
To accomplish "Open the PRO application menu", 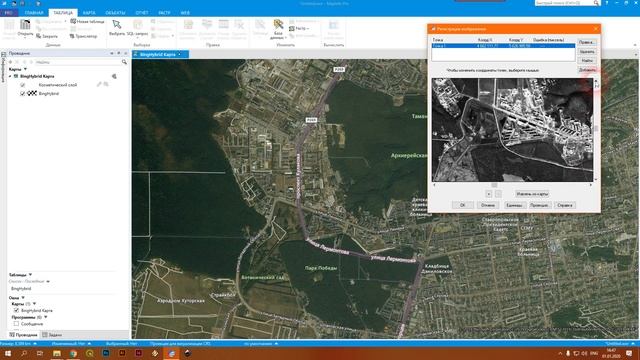I will click(8, 13).
